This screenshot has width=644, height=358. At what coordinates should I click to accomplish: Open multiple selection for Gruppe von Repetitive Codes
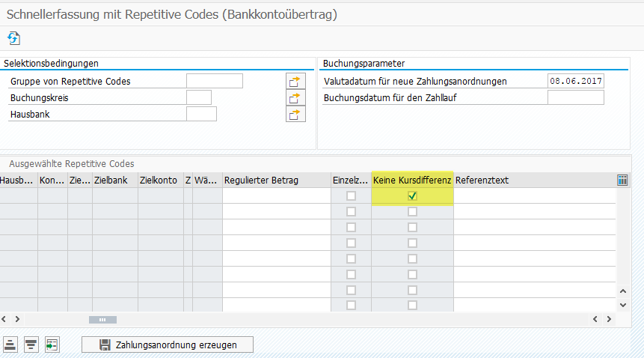[x=296, y=81]
